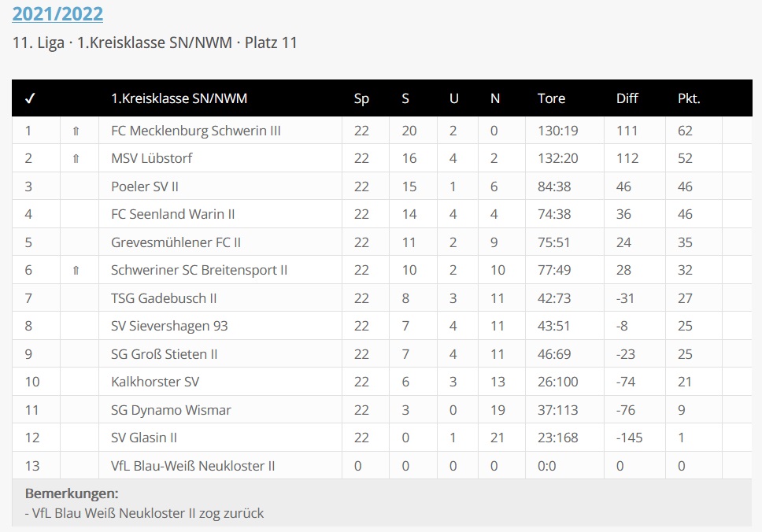Screen dimensions: 762x532
Task: Click promotion arrow beside Schweriner SC Breitensport II
Action: (76, 270)
